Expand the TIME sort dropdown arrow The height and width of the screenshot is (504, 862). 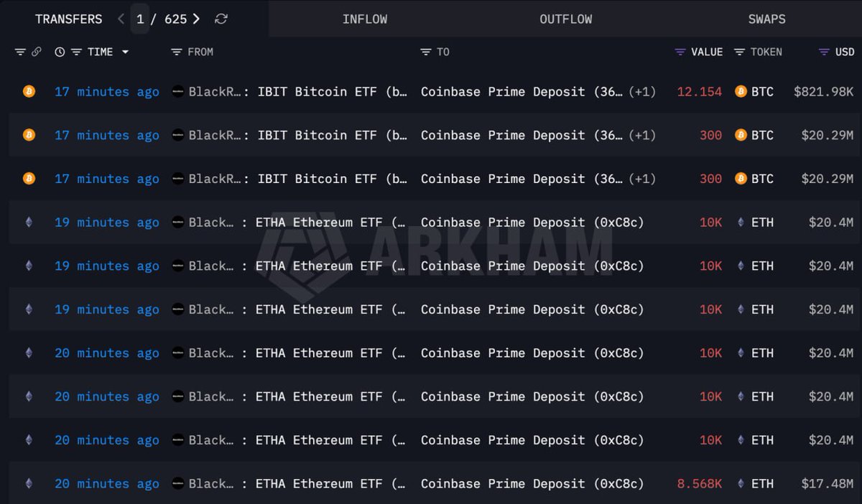[x=126, y=52]
